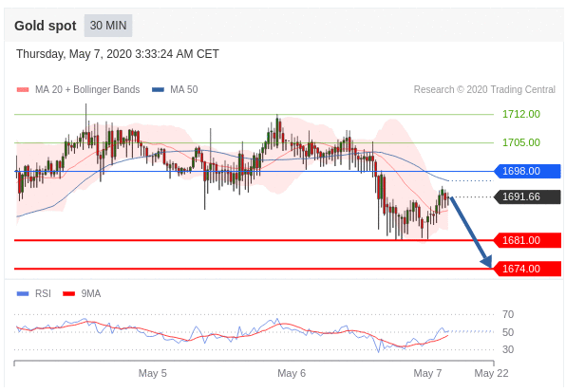Image resolution: width=566 pixels, height=392 pixels.
Task: Click the 1705.00 green resistance label
Action: 521,142
